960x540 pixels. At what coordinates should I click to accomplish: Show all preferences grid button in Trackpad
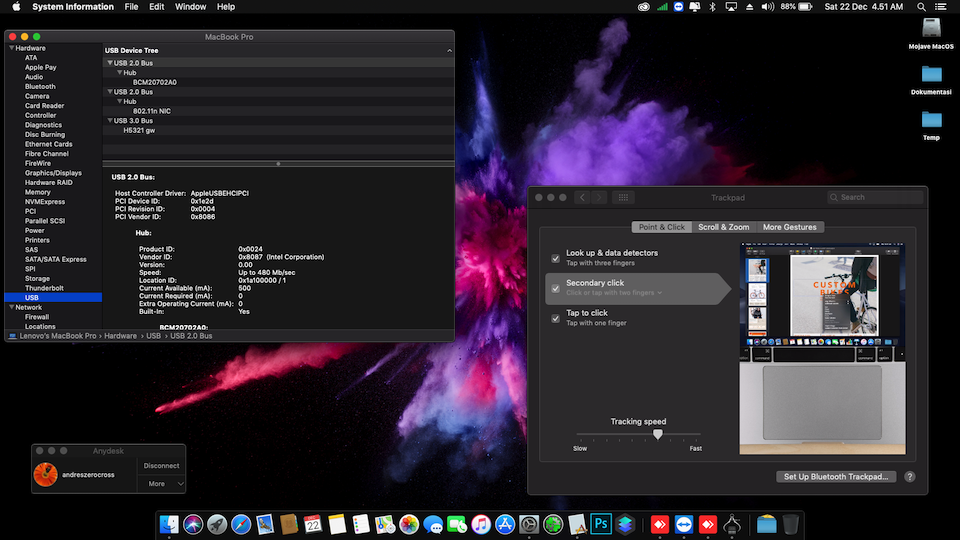click(623, 197)
